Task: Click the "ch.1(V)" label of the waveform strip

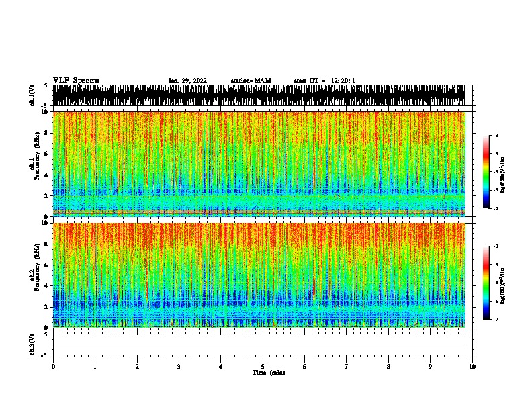Action: pos(32,95)
